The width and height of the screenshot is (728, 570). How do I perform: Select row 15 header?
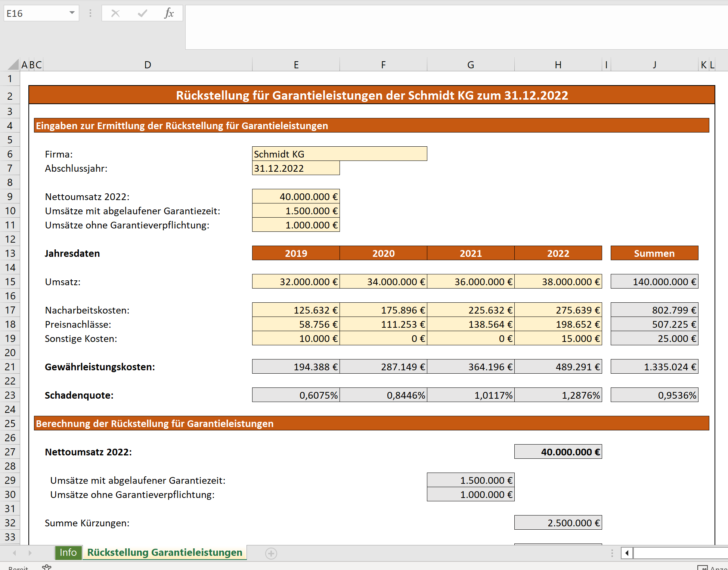(x=10, y=282)
